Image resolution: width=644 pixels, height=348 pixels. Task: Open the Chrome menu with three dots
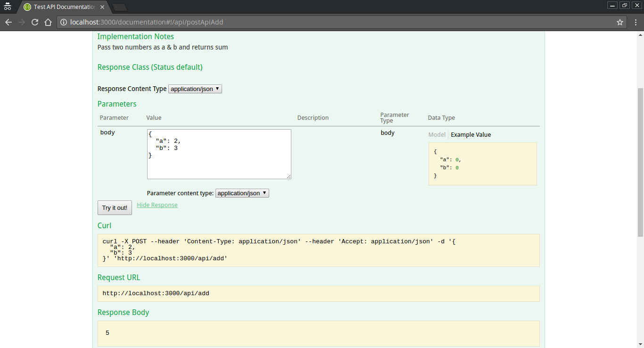point(635,22)
